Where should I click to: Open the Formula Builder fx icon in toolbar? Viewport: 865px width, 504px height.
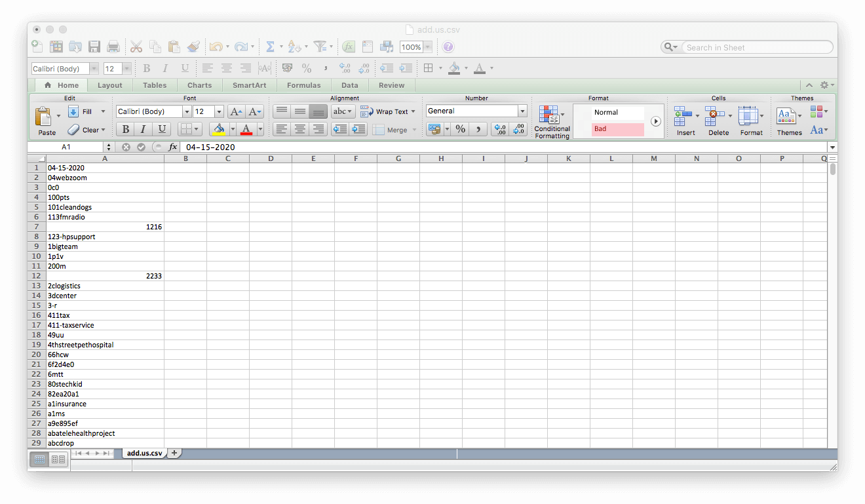coord(349,47)
